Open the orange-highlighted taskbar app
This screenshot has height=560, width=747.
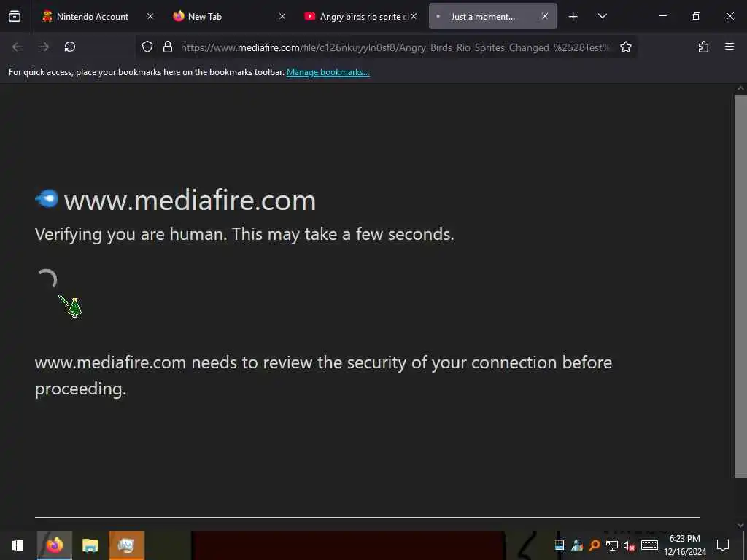[126, 545]
